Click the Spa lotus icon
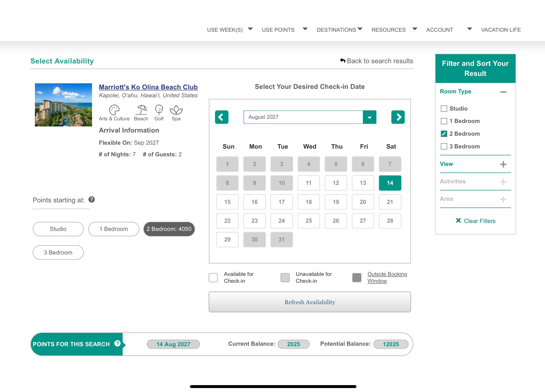545x392 pixels. tap(176, 110)
